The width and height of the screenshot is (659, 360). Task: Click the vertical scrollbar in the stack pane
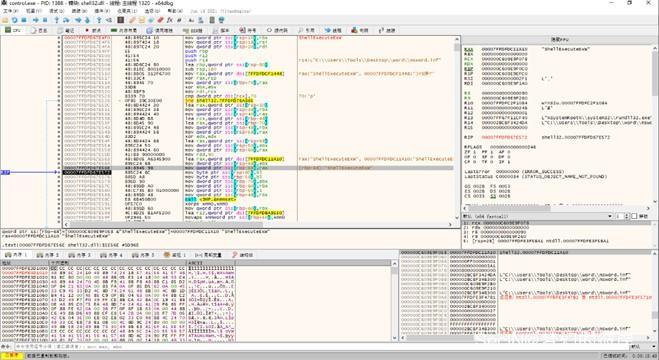point(655,292)
